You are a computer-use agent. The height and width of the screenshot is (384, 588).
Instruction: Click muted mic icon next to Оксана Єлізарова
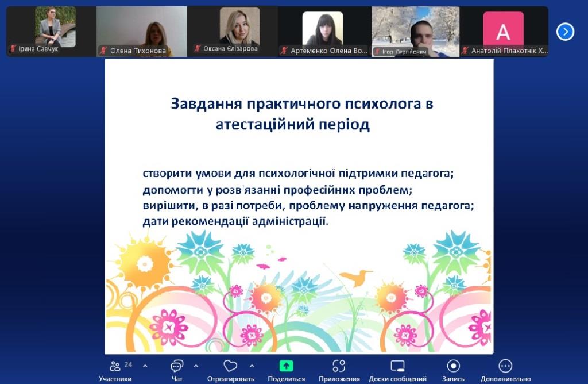click(197, 49)
